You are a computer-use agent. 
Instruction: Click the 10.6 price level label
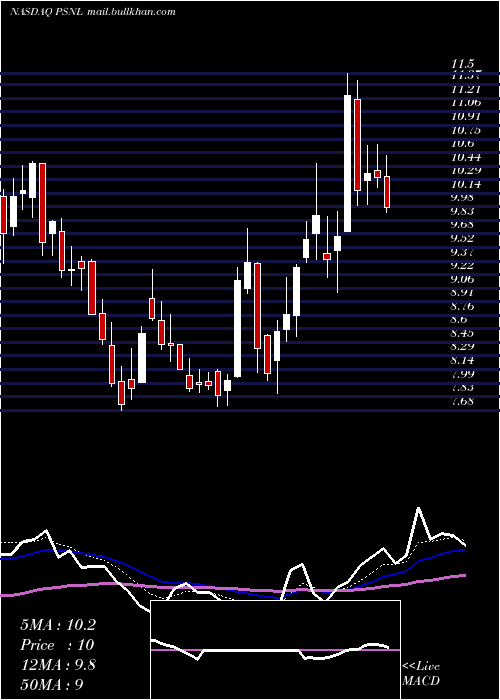point(463,144)
